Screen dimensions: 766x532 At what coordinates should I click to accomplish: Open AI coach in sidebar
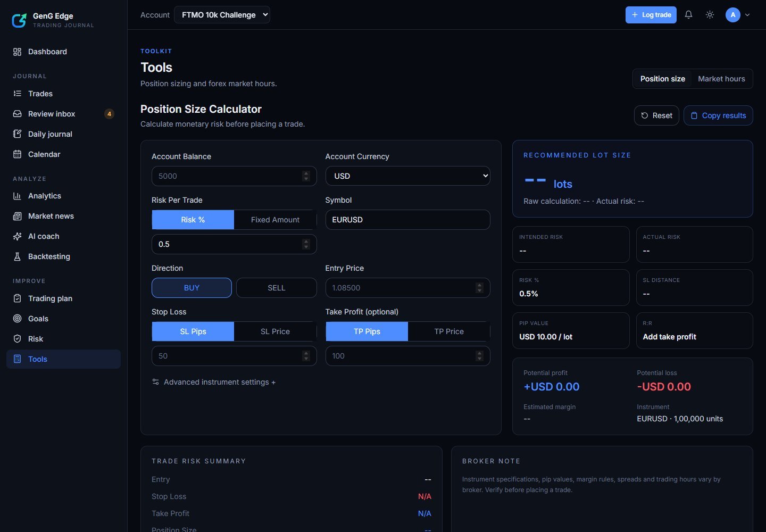pyautogui.click(x=63, y=236)
